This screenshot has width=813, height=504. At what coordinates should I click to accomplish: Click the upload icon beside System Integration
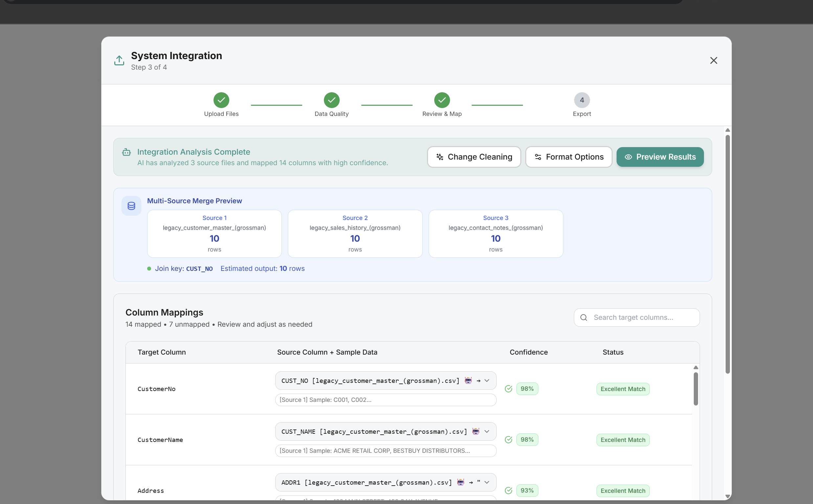pyautogui.click(x=119, y=60)
